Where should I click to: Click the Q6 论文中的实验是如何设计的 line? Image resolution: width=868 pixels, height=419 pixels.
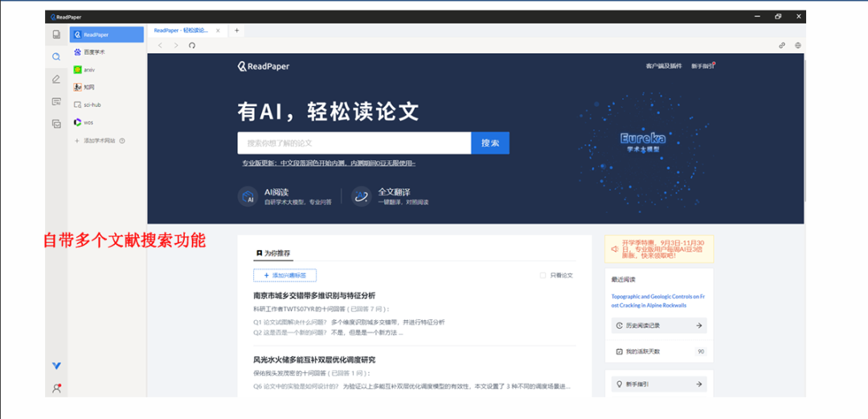coord(411,386)
